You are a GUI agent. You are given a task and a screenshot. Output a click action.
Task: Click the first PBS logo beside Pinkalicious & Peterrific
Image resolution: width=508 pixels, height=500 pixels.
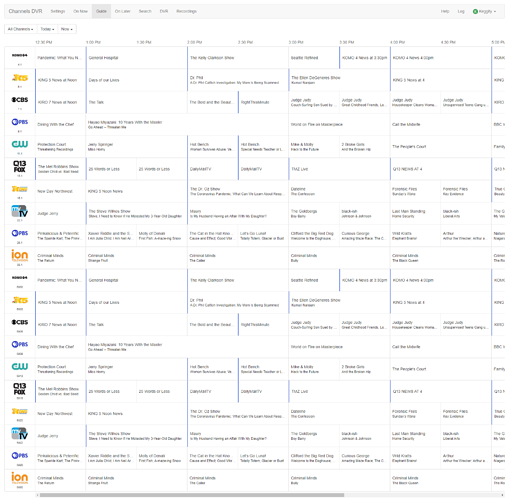tap(20, 233)
